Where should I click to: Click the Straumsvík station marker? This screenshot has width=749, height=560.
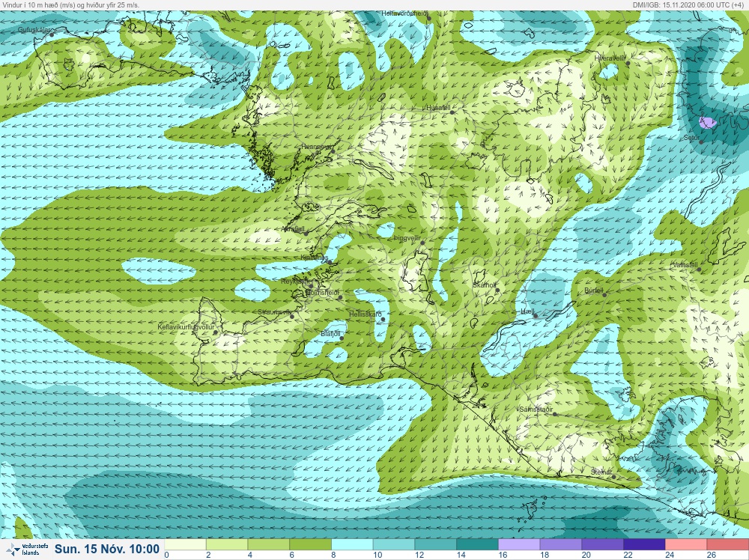click(x=292, y=317)
